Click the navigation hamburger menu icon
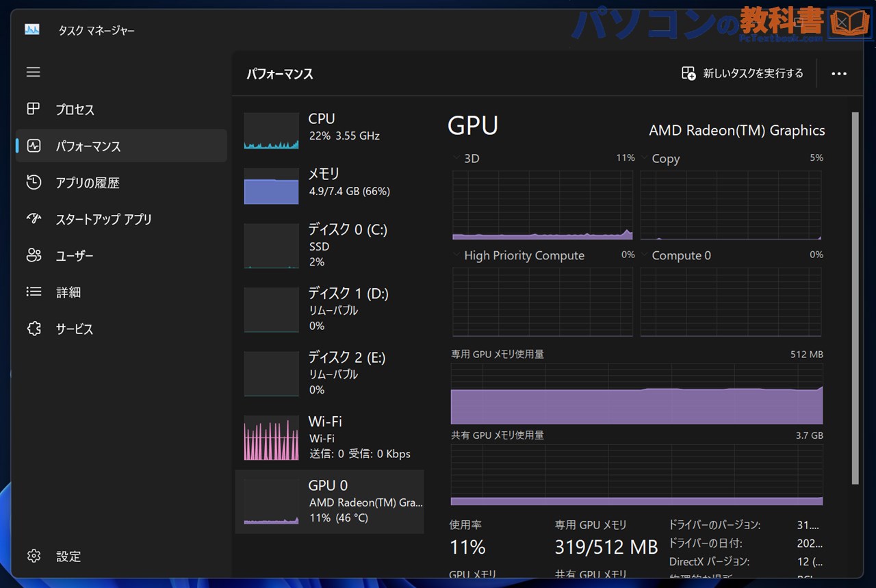876x588 pixels. click(x=33, y=72)
